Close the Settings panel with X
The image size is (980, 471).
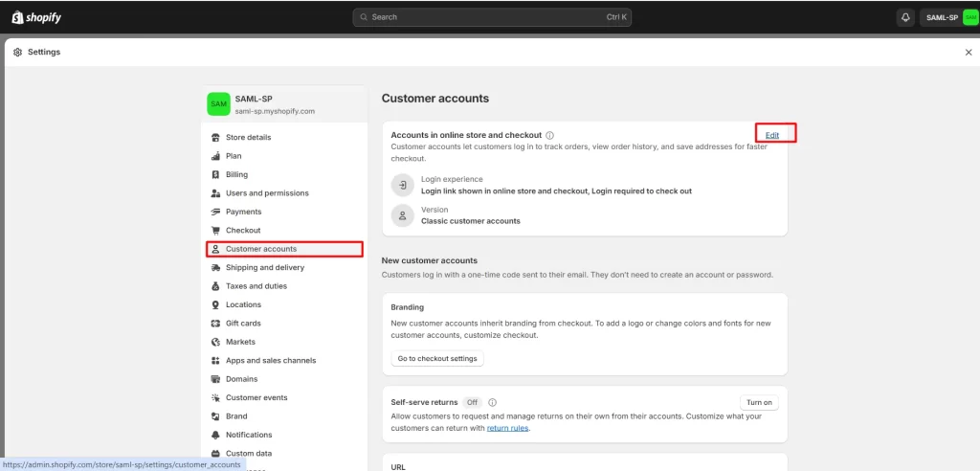(968, 53)
